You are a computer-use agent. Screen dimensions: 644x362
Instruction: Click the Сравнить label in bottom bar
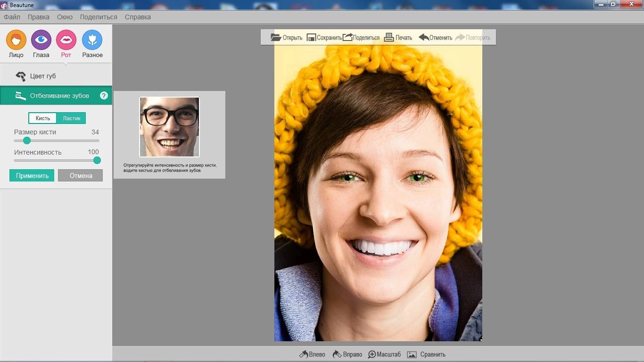click(433, 354)
